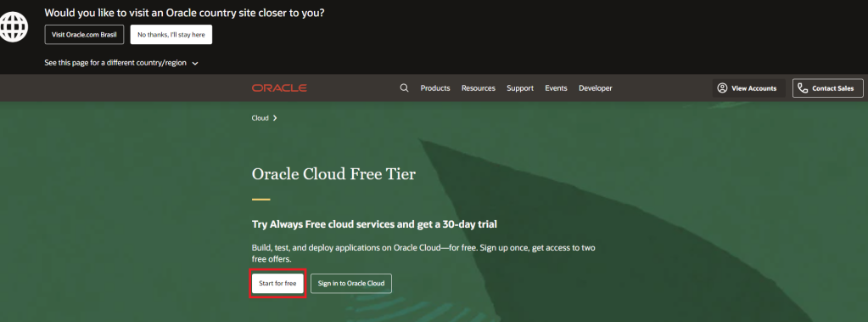Choose No thanks, I'll stay here
The width and height of the screenshot is (868, 322).
(x=171, y=34)
